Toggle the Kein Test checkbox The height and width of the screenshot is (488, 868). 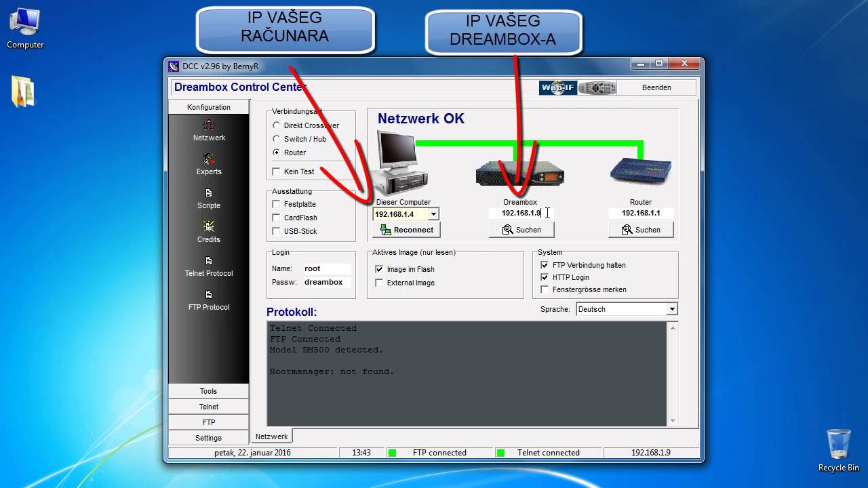click(x=276, y=171)
